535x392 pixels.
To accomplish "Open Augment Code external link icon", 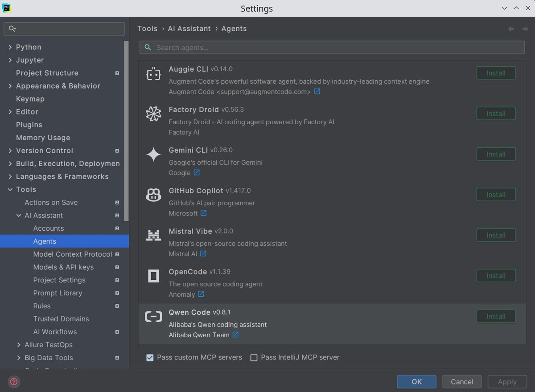I will (317, 91).
